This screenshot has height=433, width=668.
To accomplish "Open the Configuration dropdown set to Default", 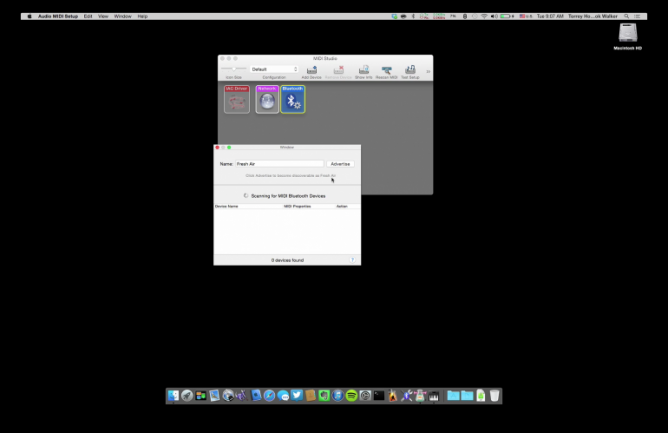I will click(274, 69).
